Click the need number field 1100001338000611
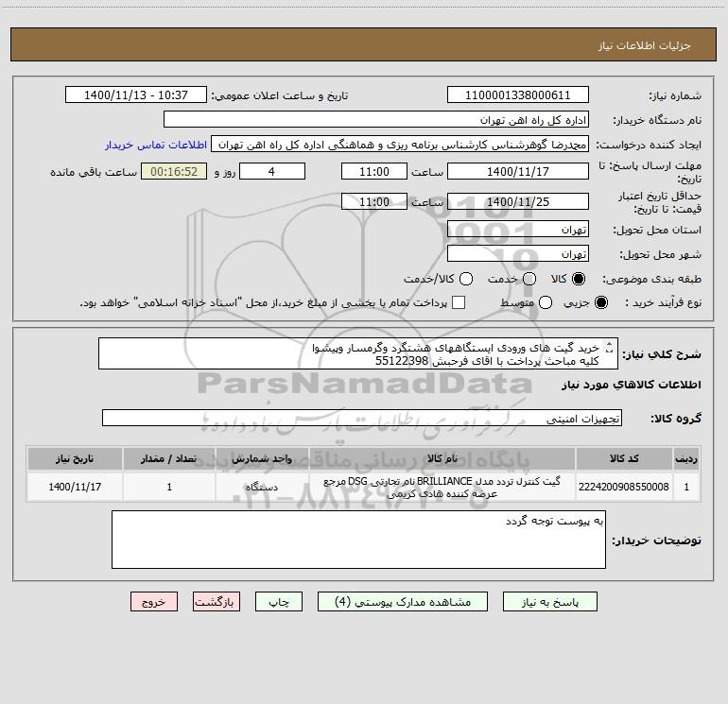The width and height of the screenshot is (728, 704). 518,95
